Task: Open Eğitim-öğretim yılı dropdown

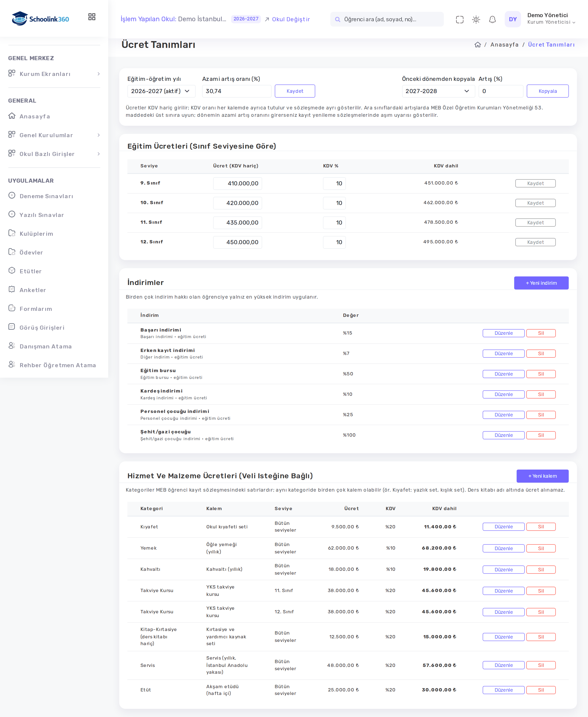Action: click(161, 91)
